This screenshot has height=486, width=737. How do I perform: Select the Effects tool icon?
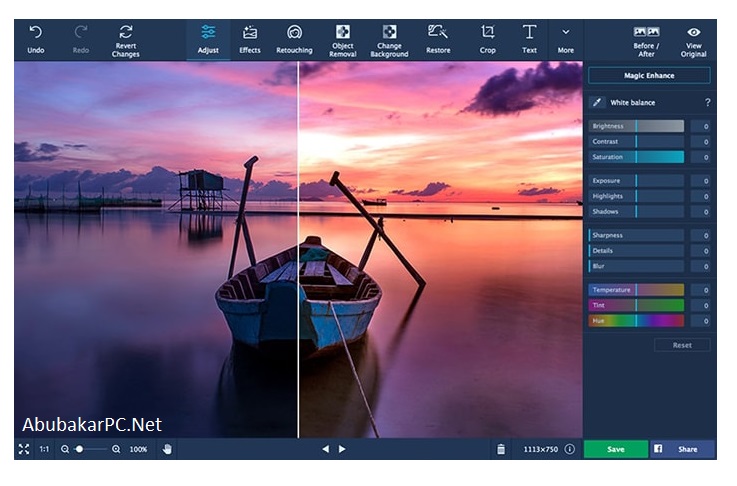250,33
